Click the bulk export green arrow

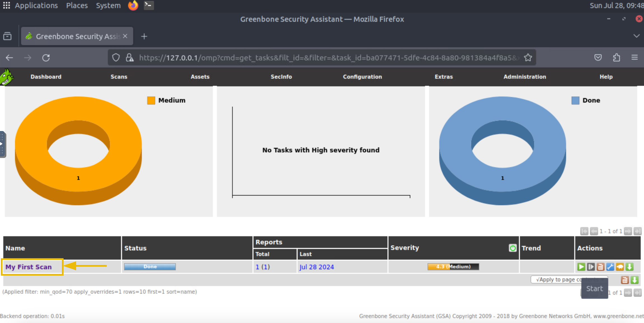click(x=635, y=280)
